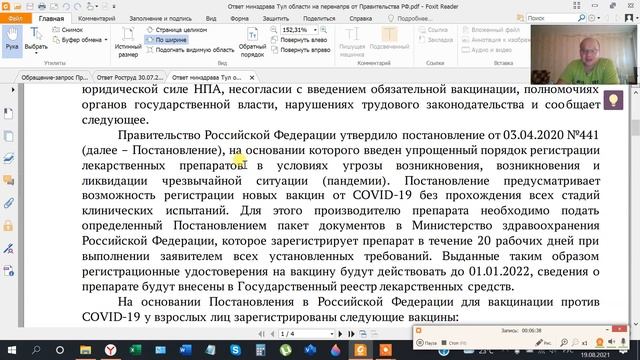This screenshot has height=360, width=640.
Task: Click Повернуть влево rotate left
Action: coord(299,40)
